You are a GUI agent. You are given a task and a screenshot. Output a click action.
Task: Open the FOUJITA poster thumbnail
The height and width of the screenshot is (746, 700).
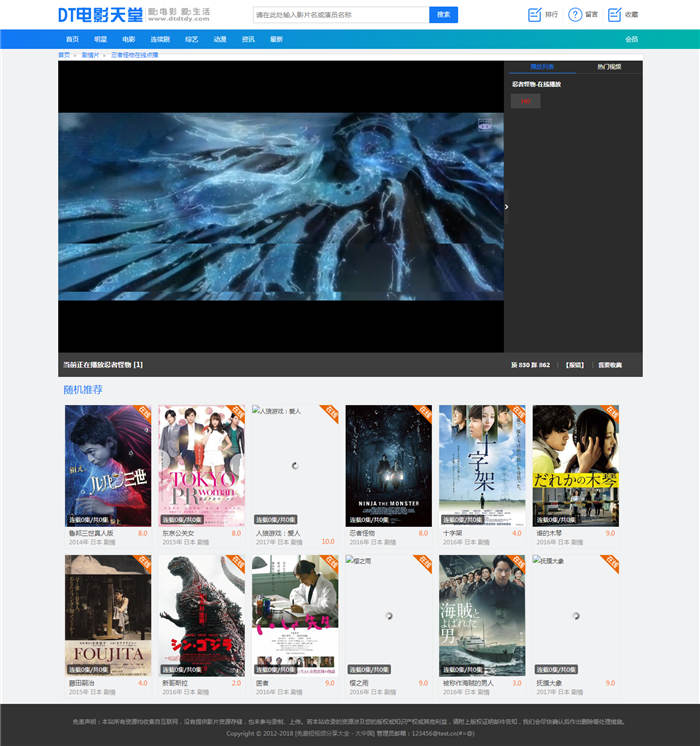click(x=108, y=615)
